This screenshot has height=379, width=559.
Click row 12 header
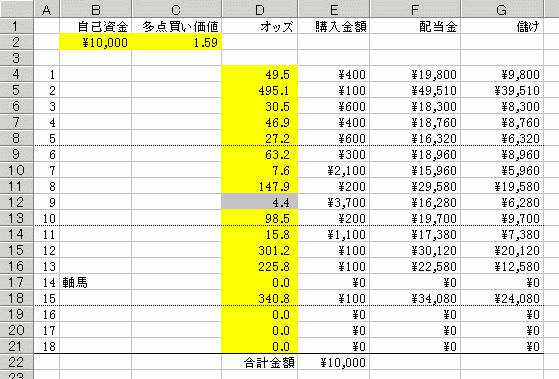(x=16, y=202)
